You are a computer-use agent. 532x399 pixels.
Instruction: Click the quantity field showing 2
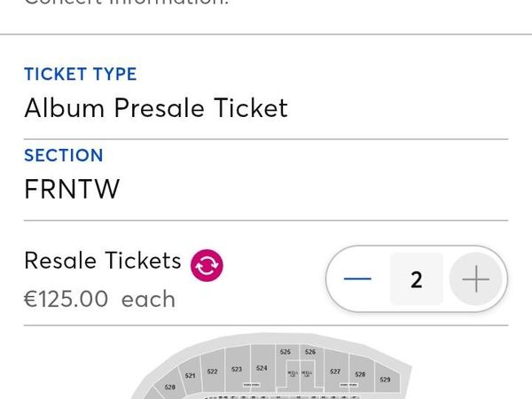tap(417, 279)
